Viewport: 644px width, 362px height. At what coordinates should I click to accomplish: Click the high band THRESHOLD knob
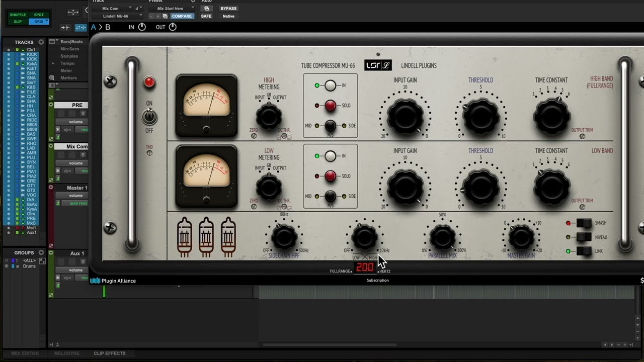point(480,117)
